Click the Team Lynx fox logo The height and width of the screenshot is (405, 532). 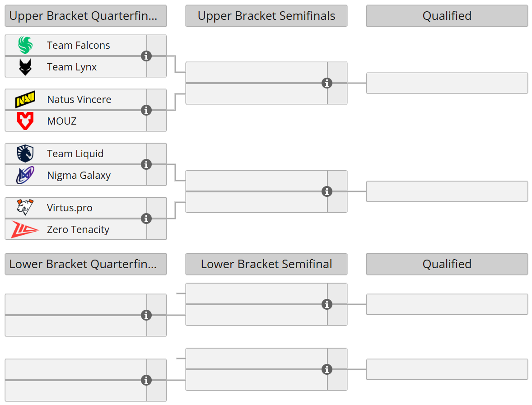(x=25, y=67)
